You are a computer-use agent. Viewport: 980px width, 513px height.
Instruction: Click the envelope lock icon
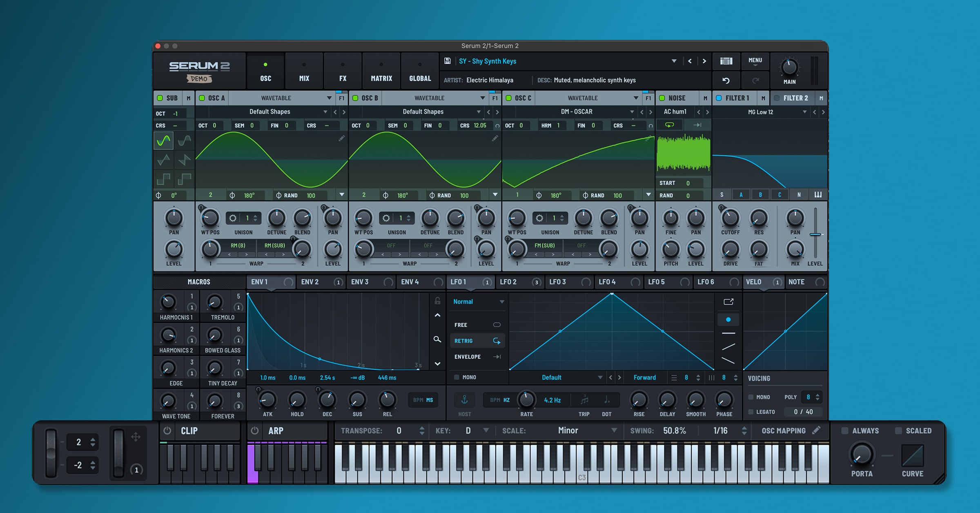437,301
